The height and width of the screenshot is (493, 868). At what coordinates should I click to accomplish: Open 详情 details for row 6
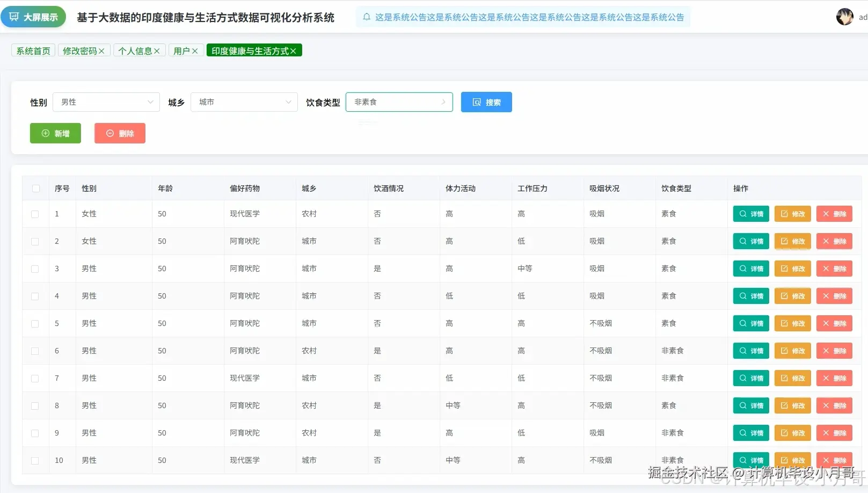[751, 351]
